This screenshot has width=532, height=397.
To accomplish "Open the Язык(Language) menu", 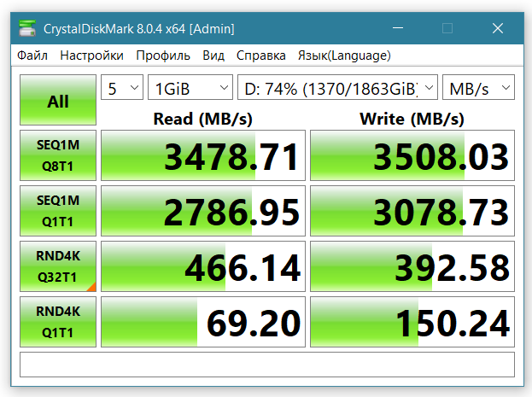I will [x=344, y=55].
